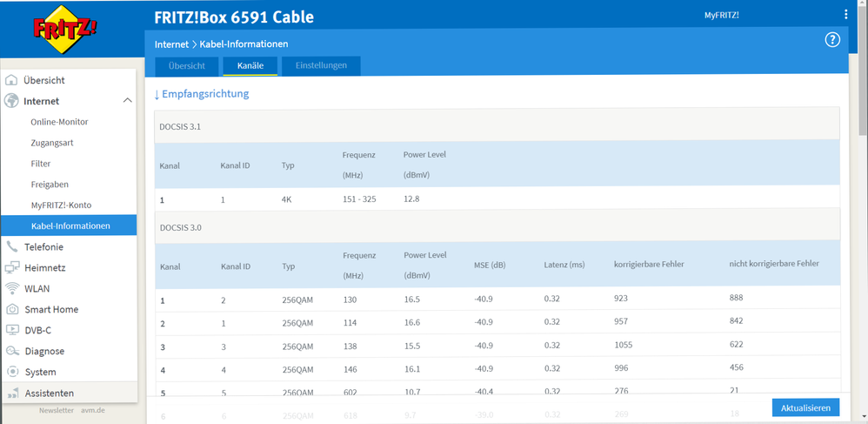Viewport: 868px width, 424px height.
Task: Collapse the Internet menu chevron
Action: pos(127,101)
